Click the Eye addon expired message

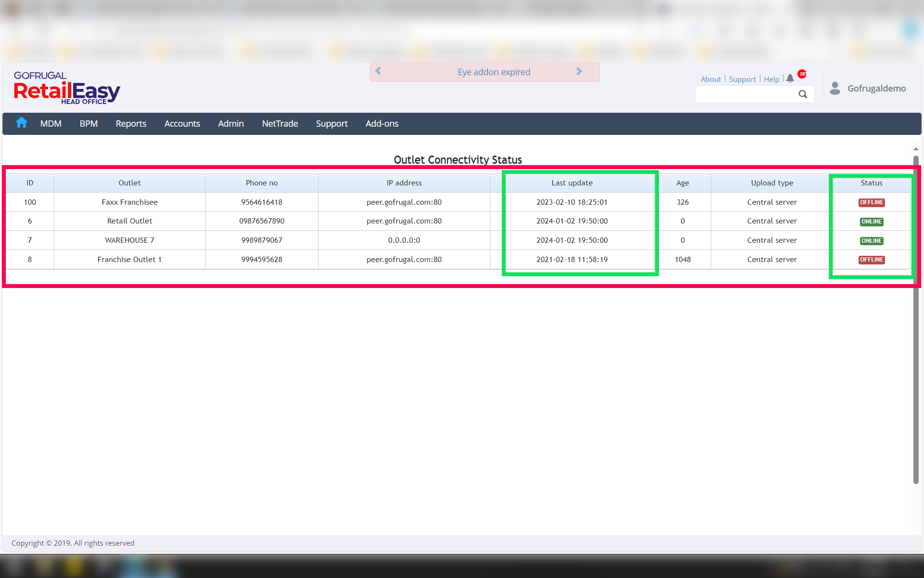tap(494, 72)
